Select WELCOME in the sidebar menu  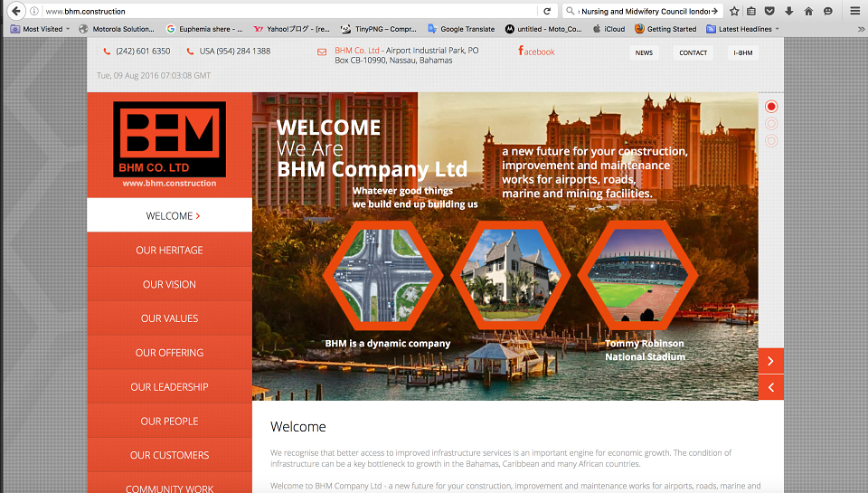pos(169,215)
